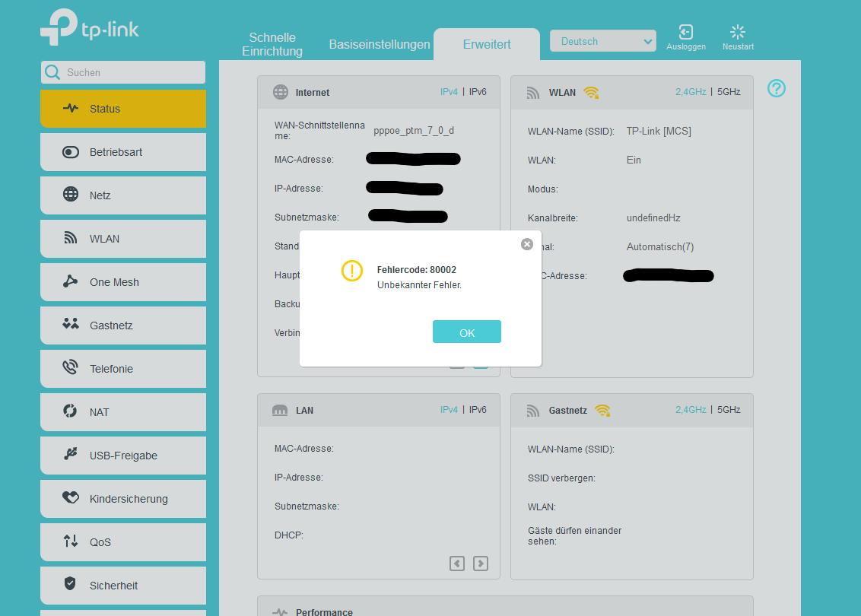Close the error dialog with X
The height and width of the screenshot is (616, 861).
point(526,244)
